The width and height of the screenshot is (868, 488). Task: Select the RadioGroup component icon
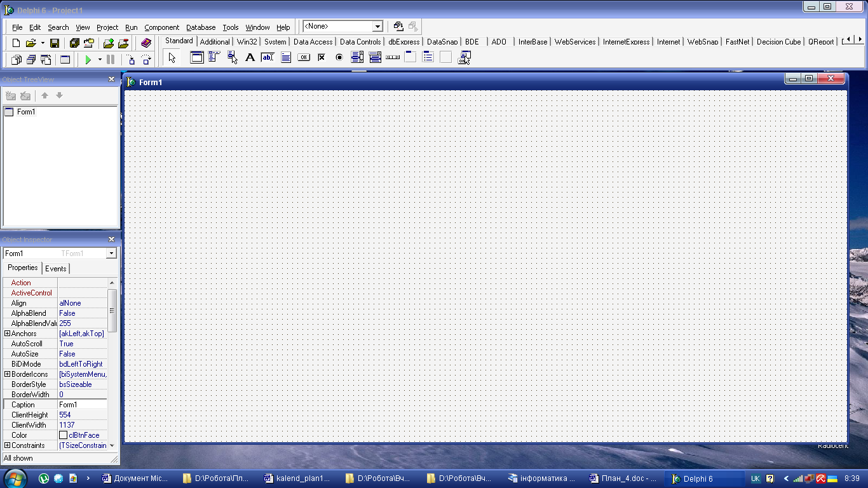pos(428,58)
